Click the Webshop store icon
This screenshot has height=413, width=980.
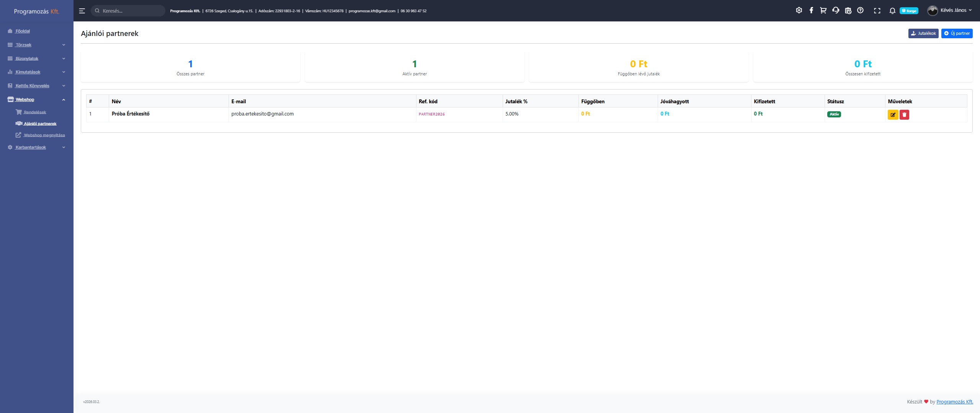(10, 99)
